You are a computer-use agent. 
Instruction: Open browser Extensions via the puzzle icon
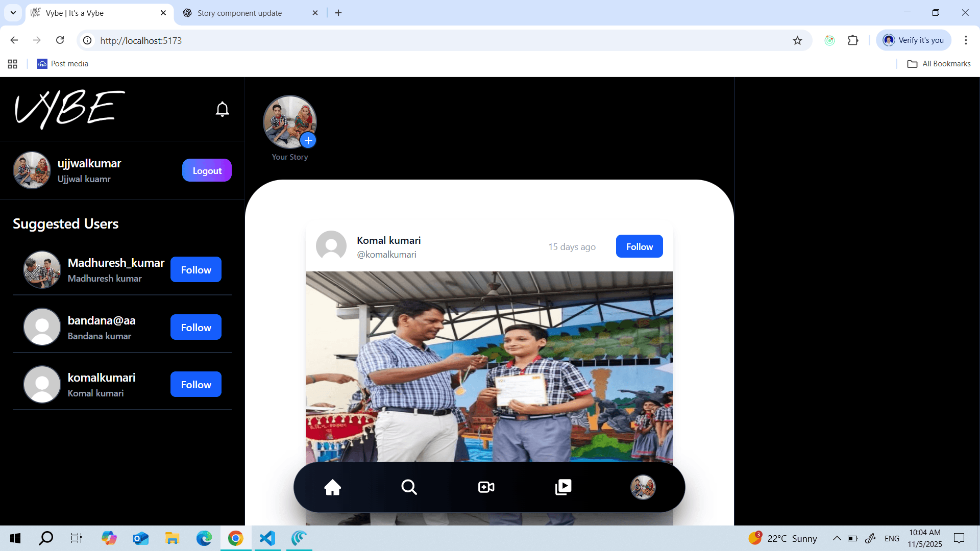(x=853, y=40)
